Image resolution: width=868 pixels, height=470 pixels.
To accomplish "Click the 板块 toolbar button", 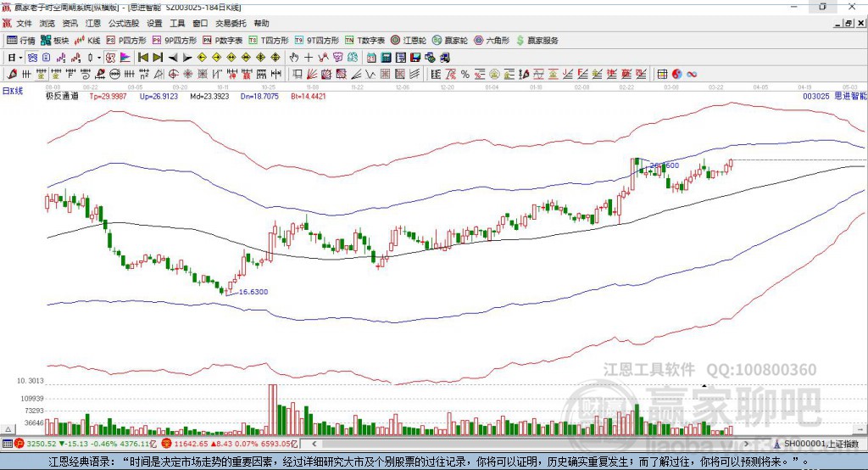I will pyautogui.click(x=55, y=41).
